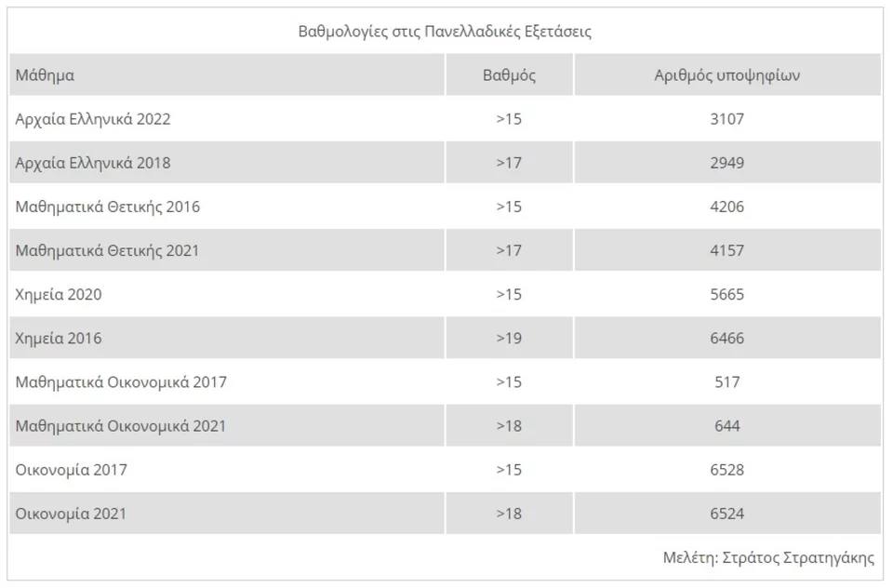
Task: Select the candidate count 6524
Action: (726, 513)
